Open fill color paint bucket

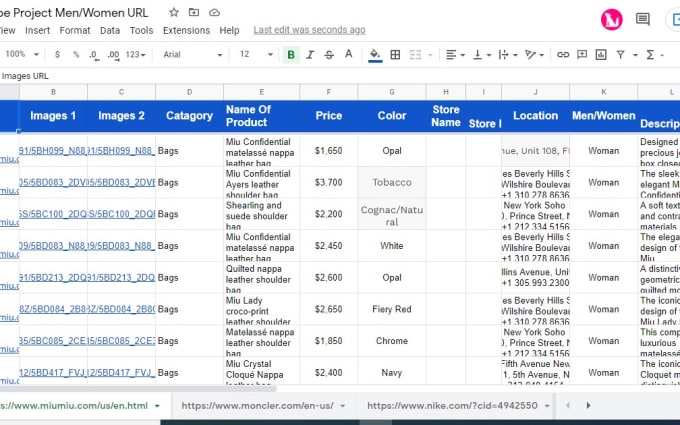point(375,55)
